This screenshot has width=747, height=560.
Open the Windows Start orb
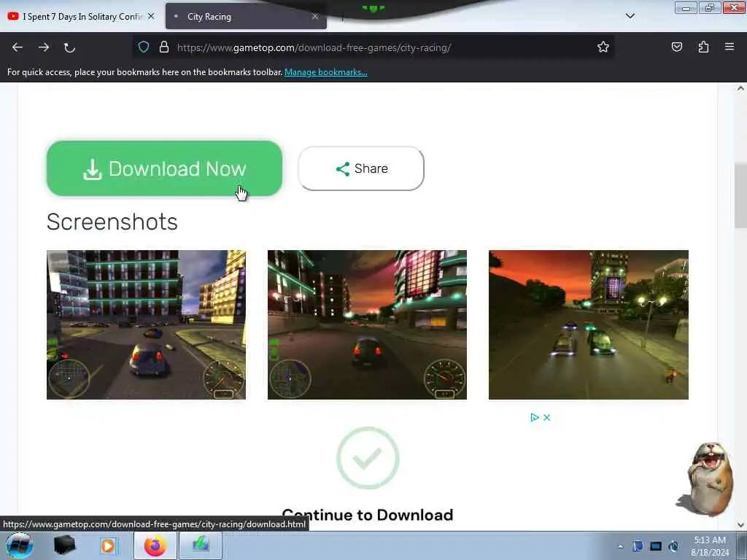tap(20, 545)
